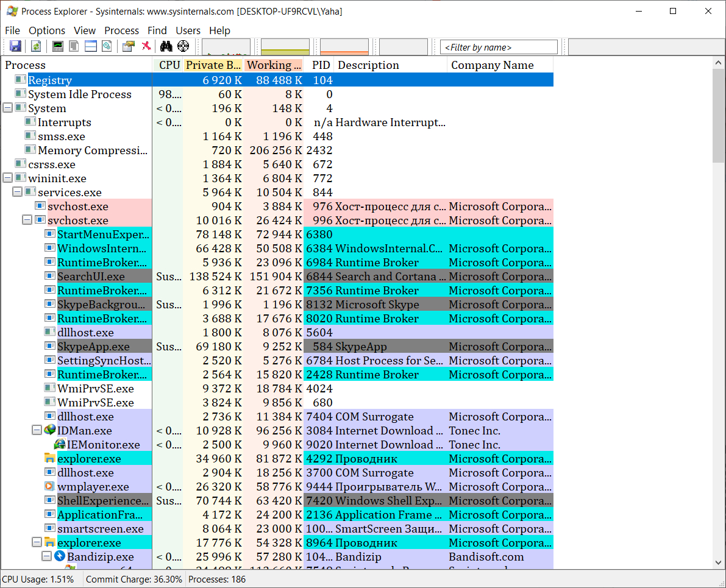Click the vertical scrollbar thumb
This screenshot has width=726, height=588.
(718, 116)
